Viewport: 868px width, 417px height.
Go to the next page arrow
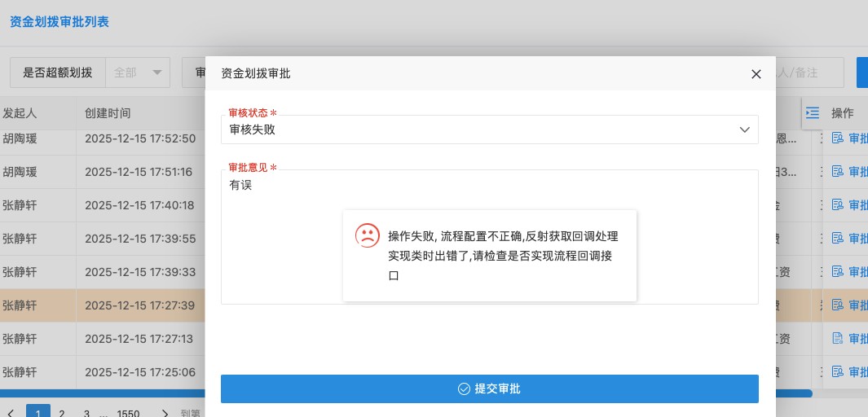(x=165, y=413)
